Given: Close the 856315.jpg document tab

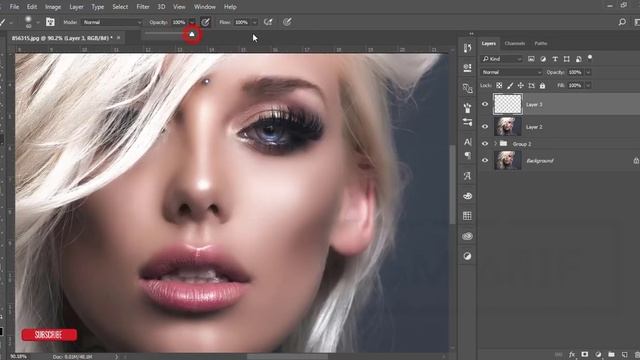Looking at the screenshot, I should (x=118, y=38).
